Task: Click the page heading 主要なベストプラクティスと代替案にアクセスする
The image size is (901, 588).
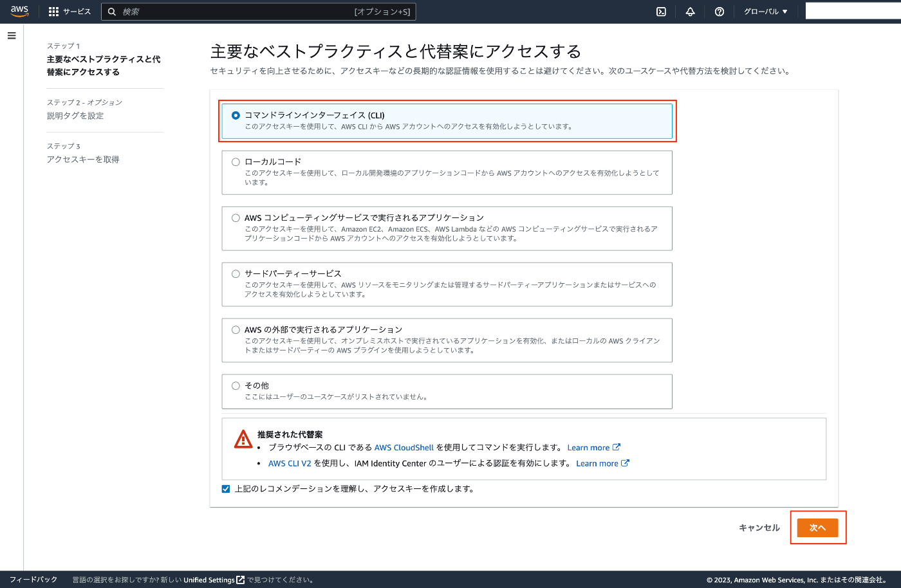Action: tap(396, 51)
